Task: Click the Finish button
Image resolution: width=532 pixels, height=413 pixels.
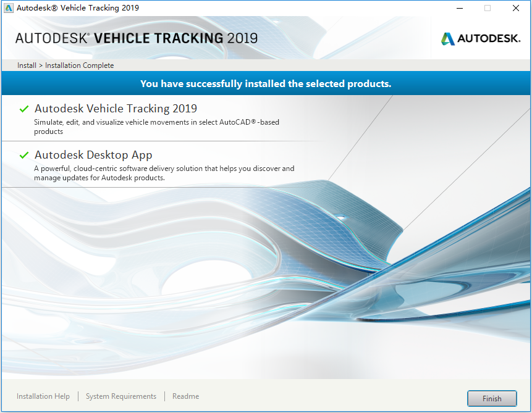Action: click(x=492, y=398)
